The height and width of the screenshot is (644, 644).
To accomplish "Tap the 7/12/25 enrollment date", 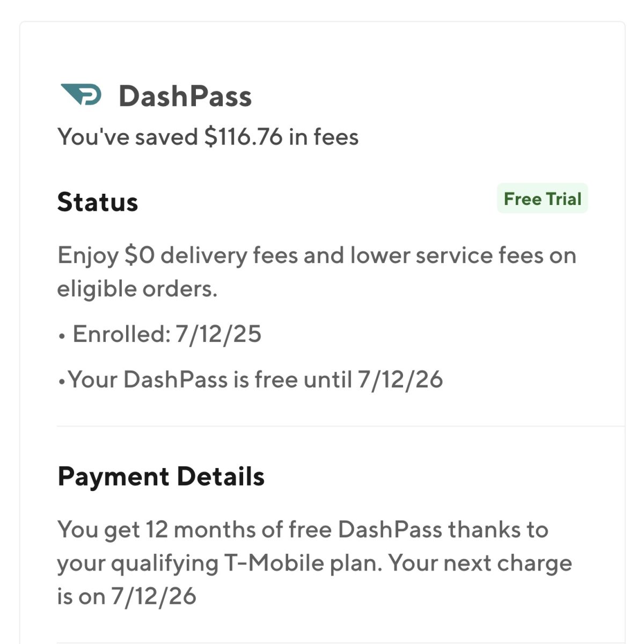I will [218, 334].
